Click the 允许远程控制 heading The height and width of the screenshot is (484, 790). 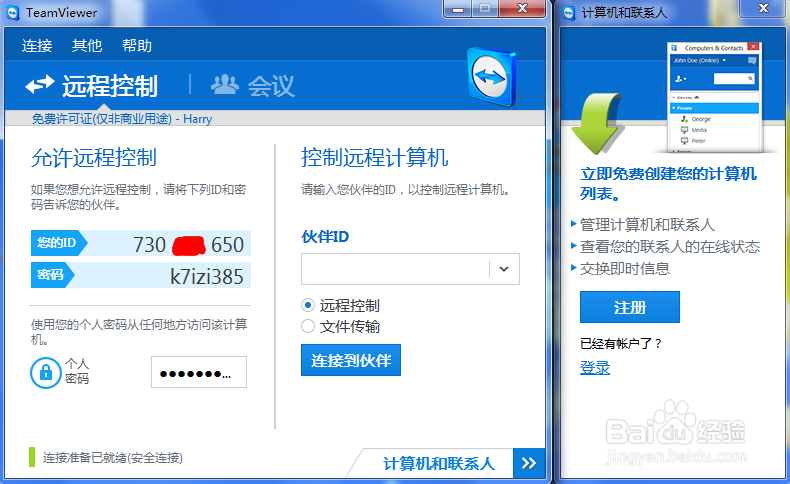(x=94, y=158)
